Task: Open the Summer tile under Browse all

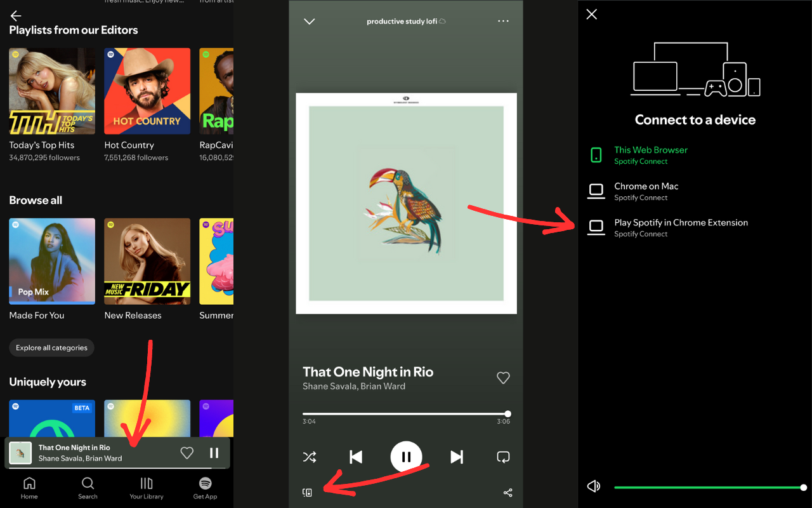Action: click(216, 262)
